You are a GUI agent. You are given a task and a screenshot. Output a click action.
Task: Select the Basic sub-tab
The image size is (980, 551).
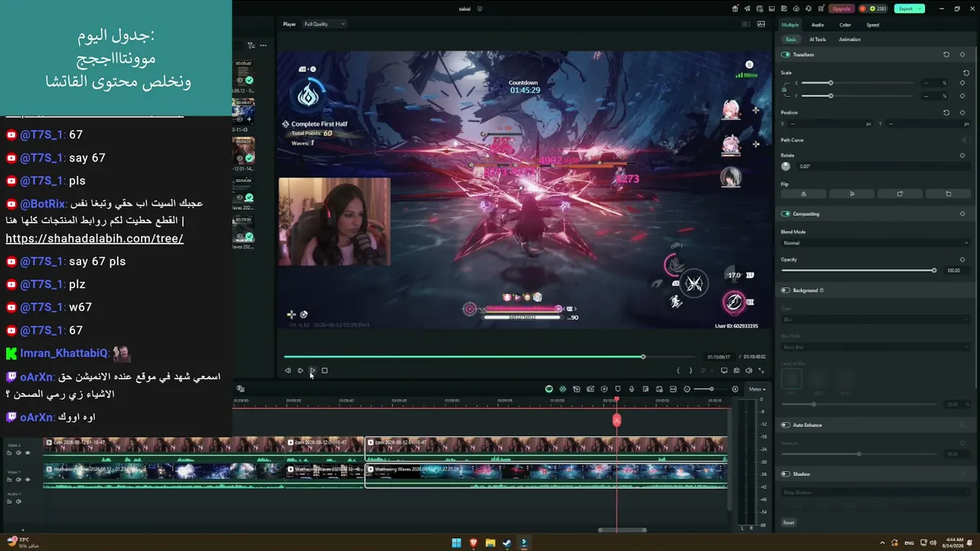(791, 39)
